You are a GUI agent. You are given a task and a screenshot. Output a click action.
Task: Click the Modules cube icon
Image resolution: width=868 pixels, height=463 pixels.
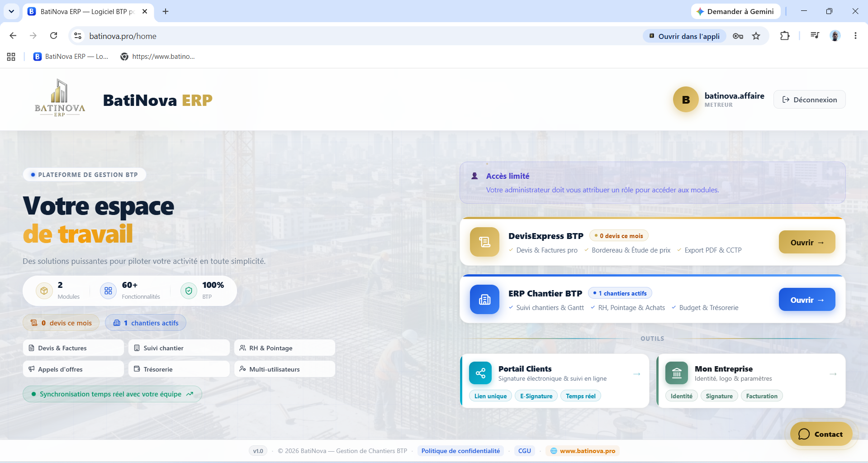pos(44,291)
